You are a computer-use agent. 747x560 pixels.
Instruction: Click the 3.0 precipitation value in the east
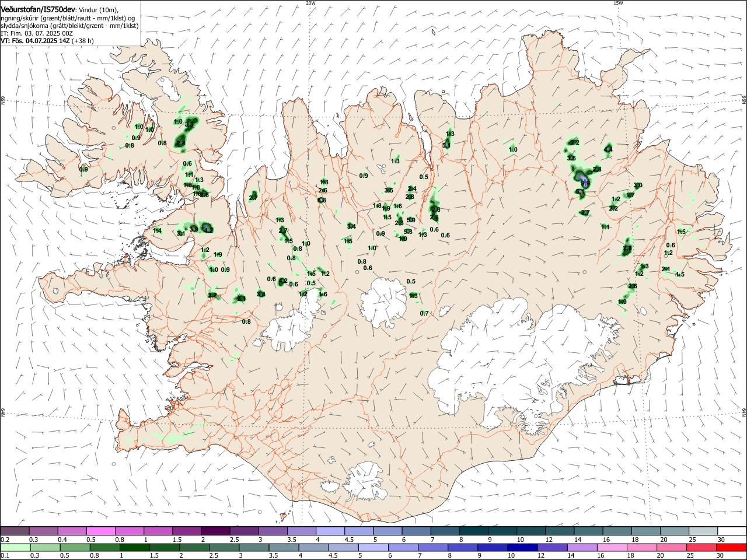click(x=638, y=185)
